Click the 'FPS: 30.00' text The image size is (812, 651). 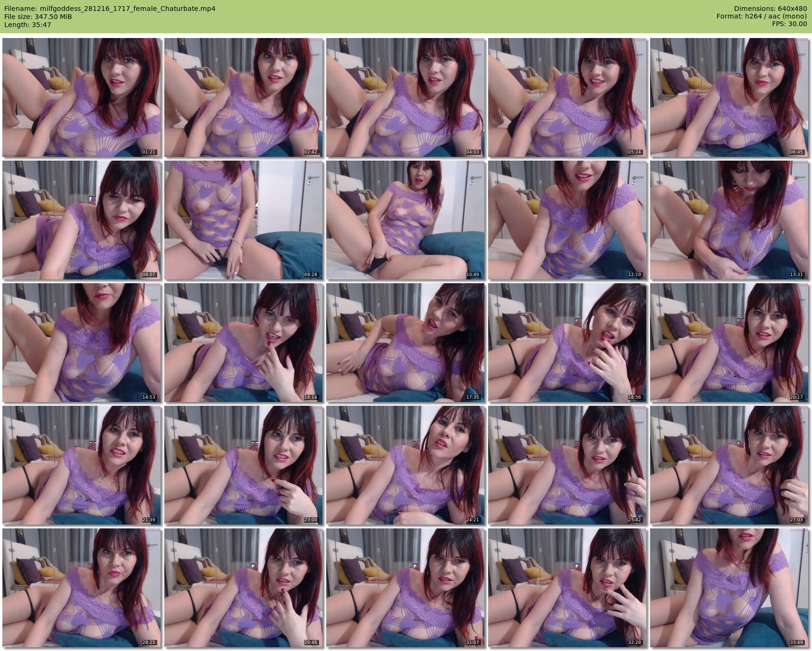pos(790,24)
